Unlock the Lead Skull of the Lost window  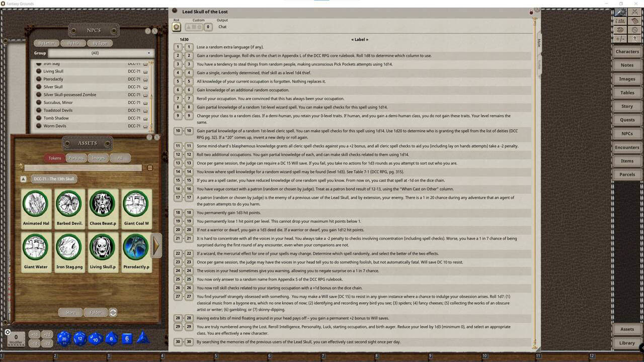click(531, 11)
